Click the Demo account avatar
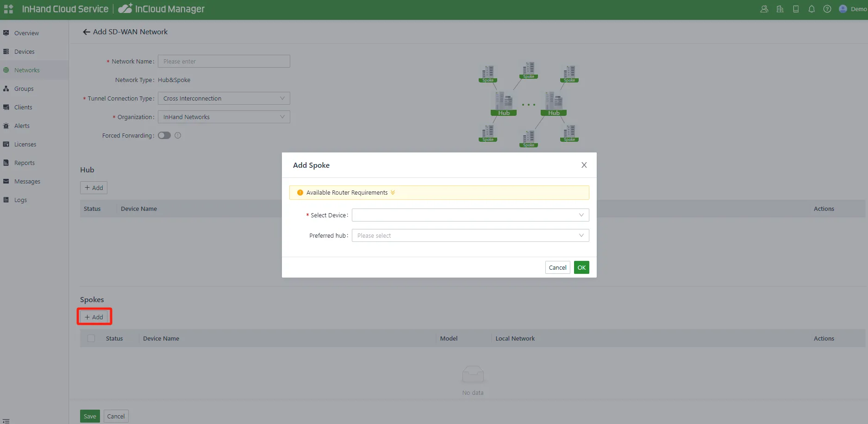This screenshot has height=424, width=868. (843, 9)
